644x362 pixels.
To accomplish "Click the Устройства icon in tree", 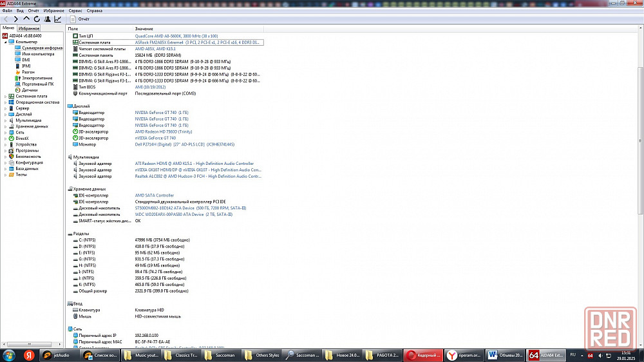I will [x=12, y=145].
